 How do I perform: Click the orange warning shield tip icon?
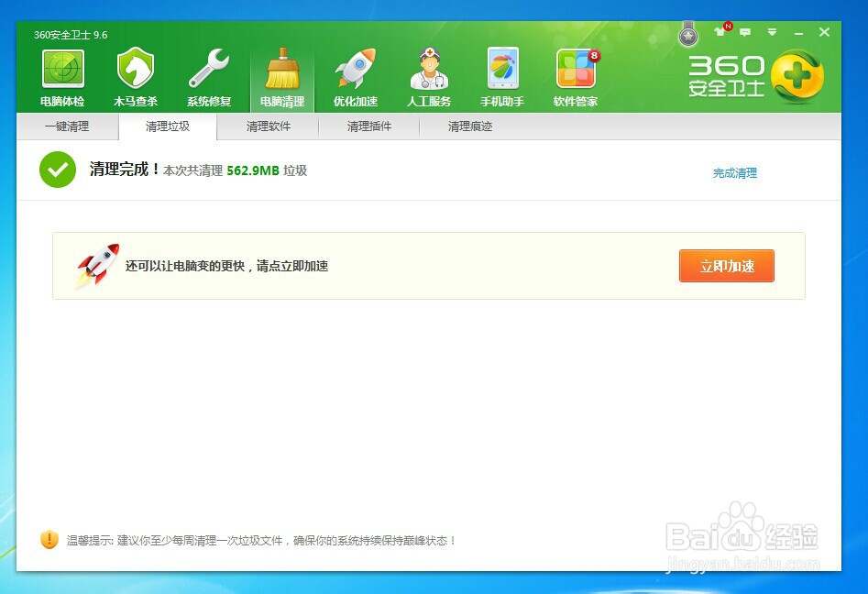[x=49, y=540]
